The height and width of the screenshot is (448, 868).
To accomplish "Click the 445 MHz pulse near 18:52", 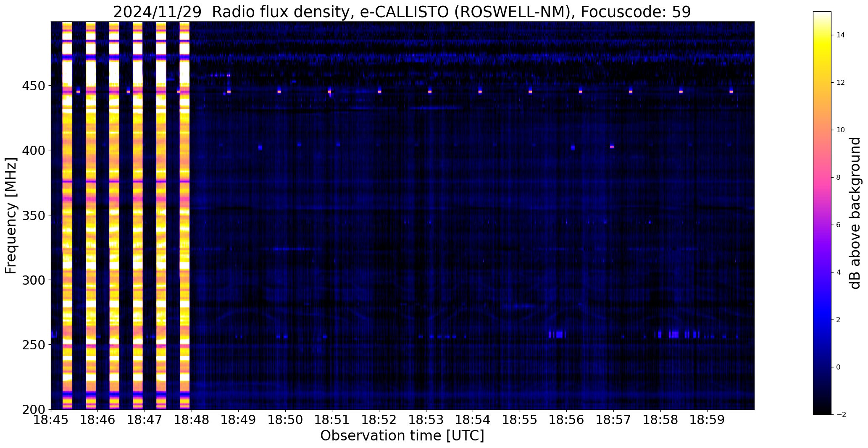I will 379,91.
